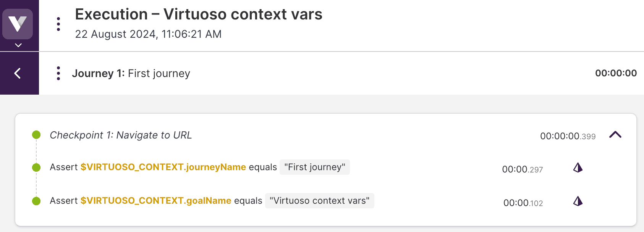The height and width of the screenshot is (232, 644).
Task: Click the Execution – Virtuoso context vars title
Action: tap(199, 14)
